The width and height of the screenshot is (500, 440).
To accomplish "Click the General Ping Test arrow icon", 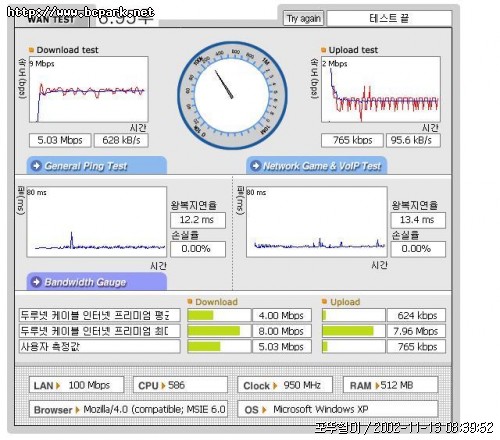I will [36, 166].
